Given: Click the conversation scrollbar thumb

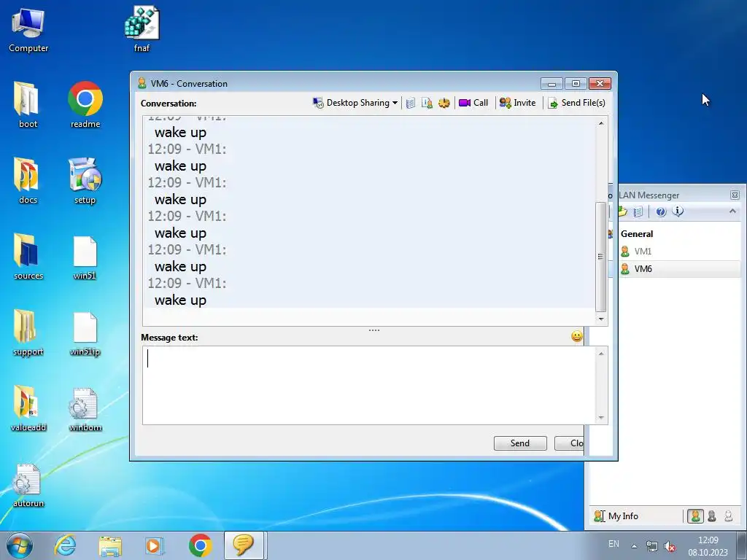Looking at the screenshot, I should (x=601, y=257).
